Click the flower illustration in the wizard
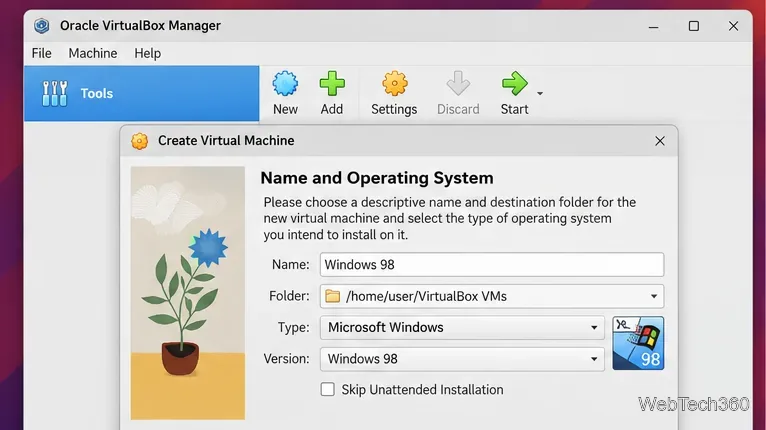The height and width of the screenshot is (430, 766). tap(188, 293)
